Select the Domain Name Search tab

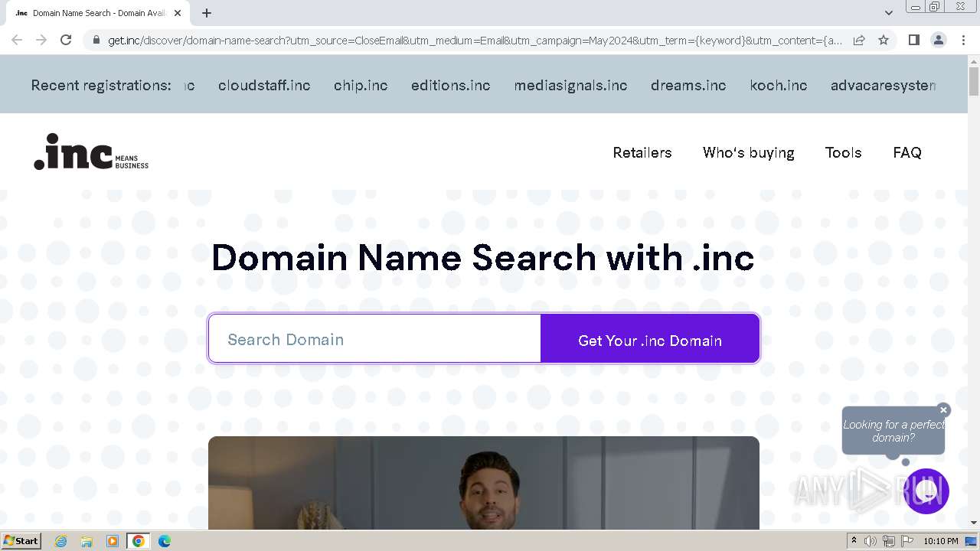[x=98, y=13]
